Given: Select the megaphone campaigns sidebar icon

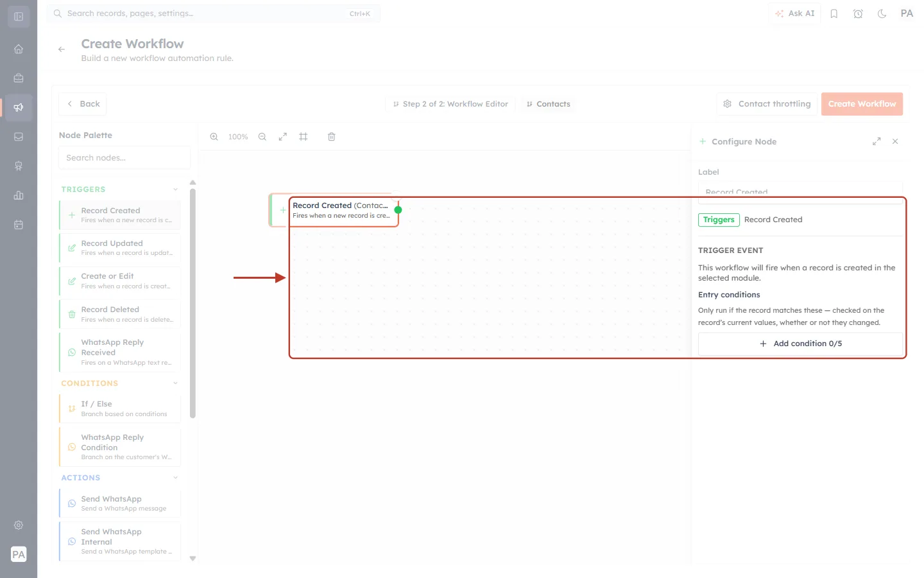Looking at the screenshot, I should coord(19,107).
